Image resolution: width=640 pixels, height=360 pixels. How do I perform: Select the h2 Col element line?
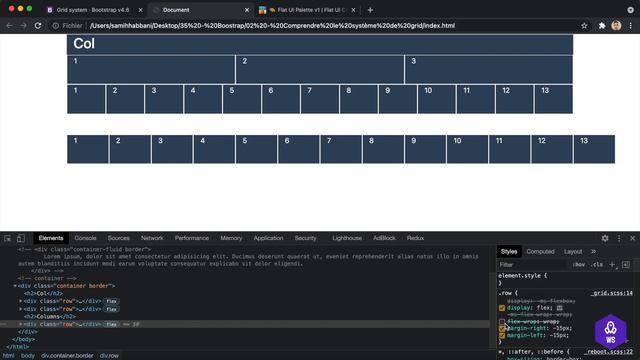43,293
